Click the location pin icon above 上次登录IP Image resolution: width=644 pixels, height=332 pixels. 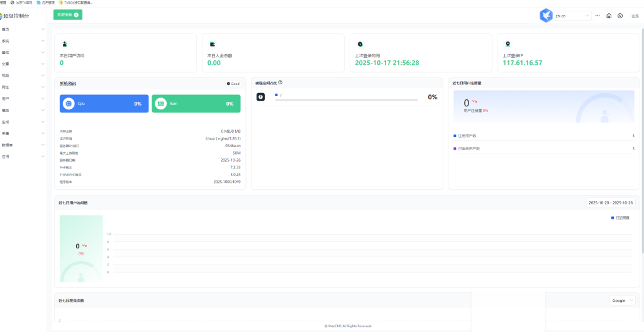pyautogui.click(x=508, y=44)
